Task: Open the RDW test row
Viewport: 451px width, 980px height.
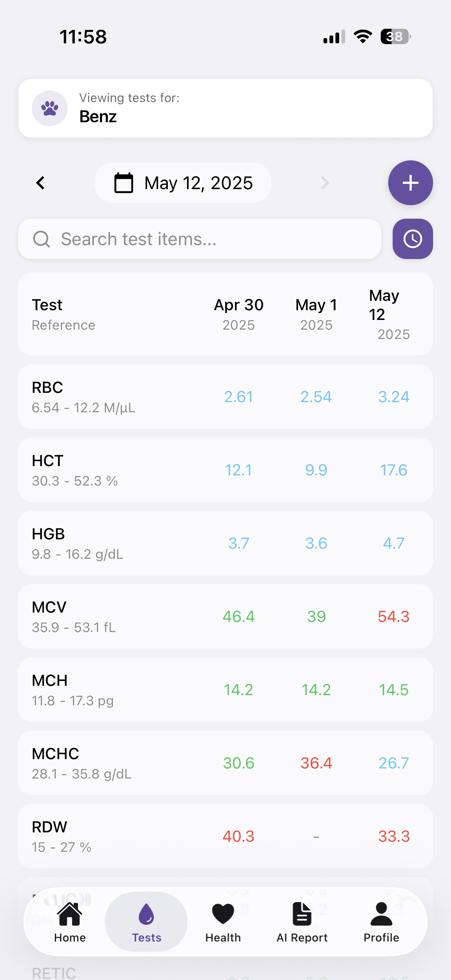Action: click(x=114, y=836)
